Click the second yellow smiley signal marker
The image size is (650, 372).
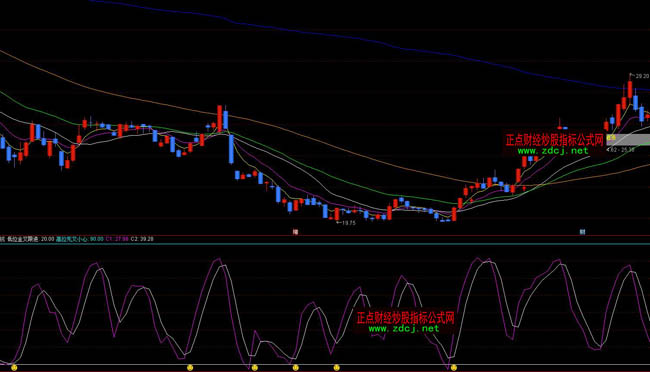coord(190,367)
